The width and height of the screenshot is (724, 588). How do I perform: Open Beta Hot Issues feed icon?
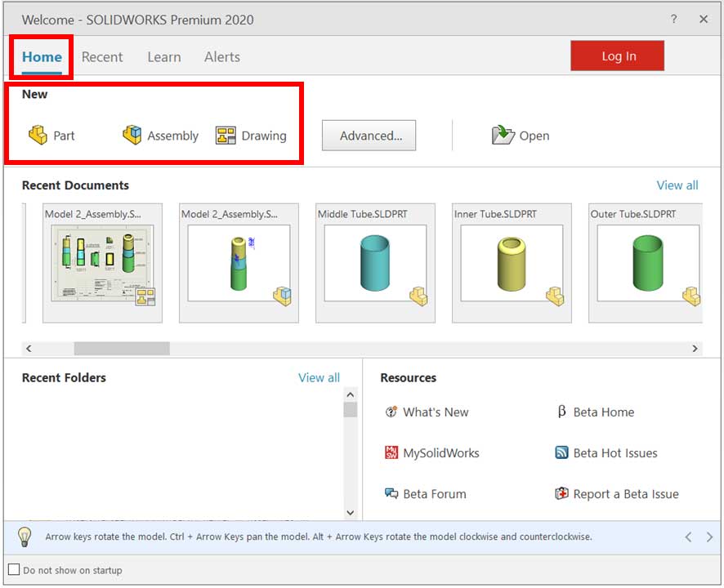[x=561, y=452]
